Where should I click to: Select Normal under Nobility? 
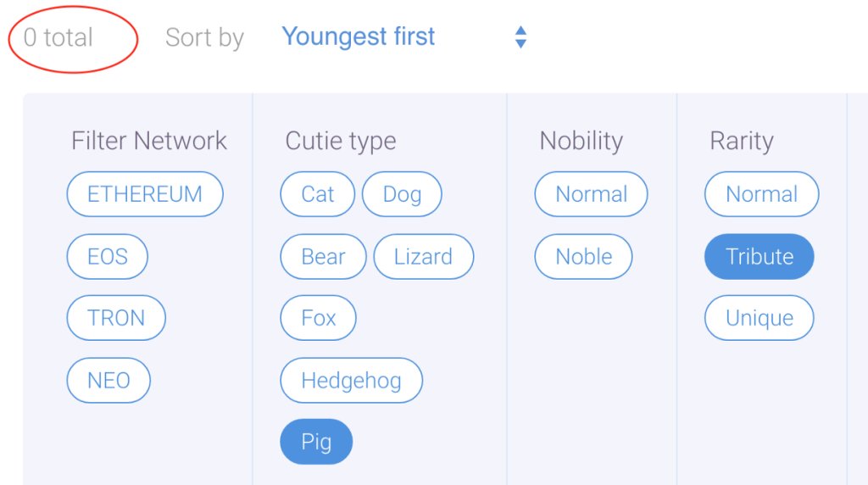click(x=591, y=194)
